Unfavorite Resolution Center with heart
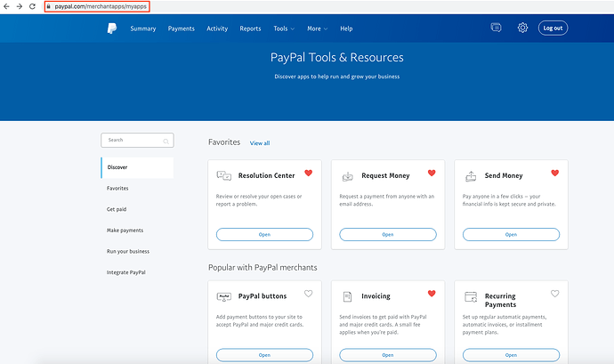The width and height of the screenshot is (614, 364). point(309,173)
